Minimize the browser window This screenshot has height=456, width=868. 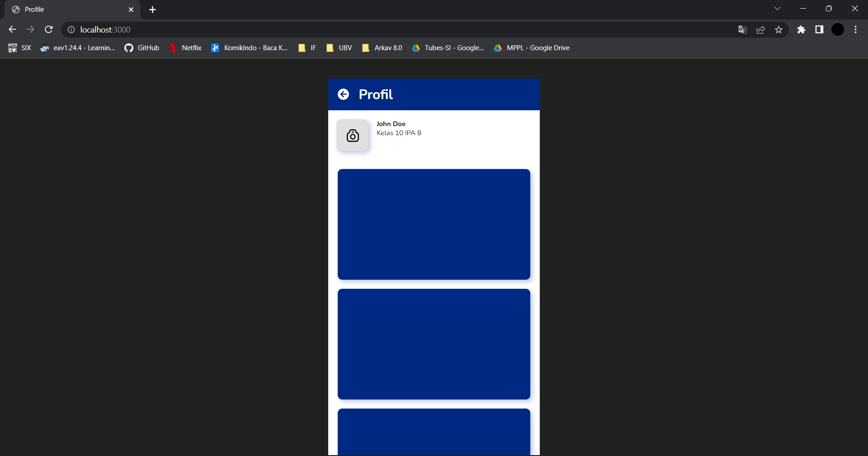click(x=803, y=9)
